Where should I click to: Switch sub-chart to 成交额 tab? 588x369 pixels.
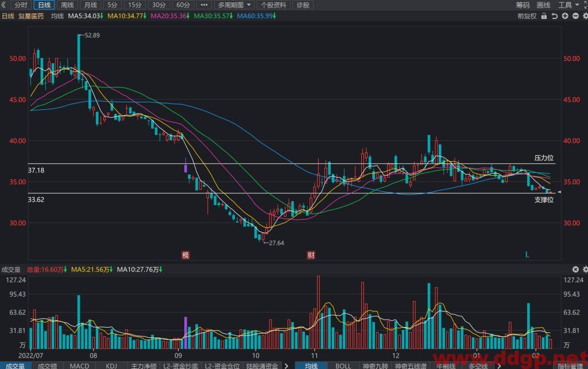click(48, 366)
